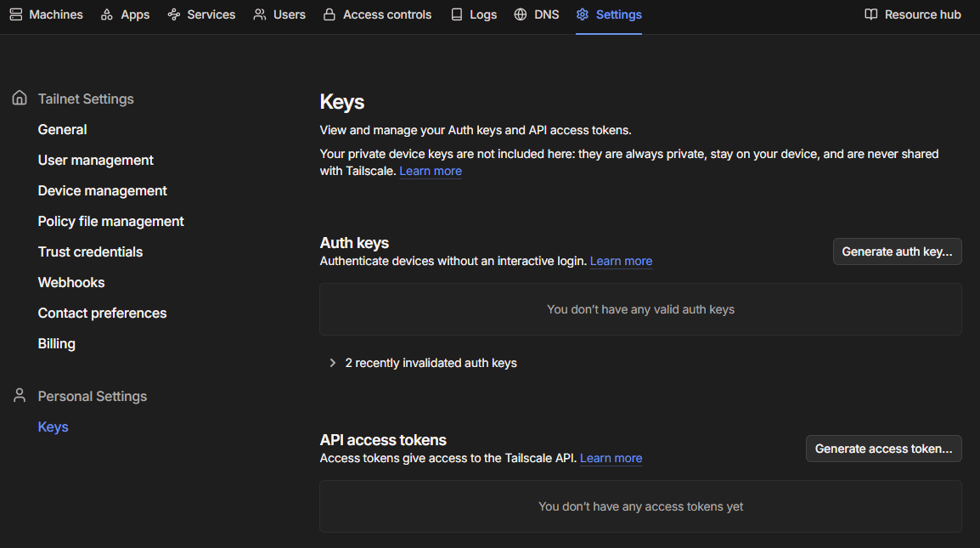This screenshot has width=980, height=548.
Task: Click the Access controls lock icon
Action: pyautogui.click(x=329, y=14)
